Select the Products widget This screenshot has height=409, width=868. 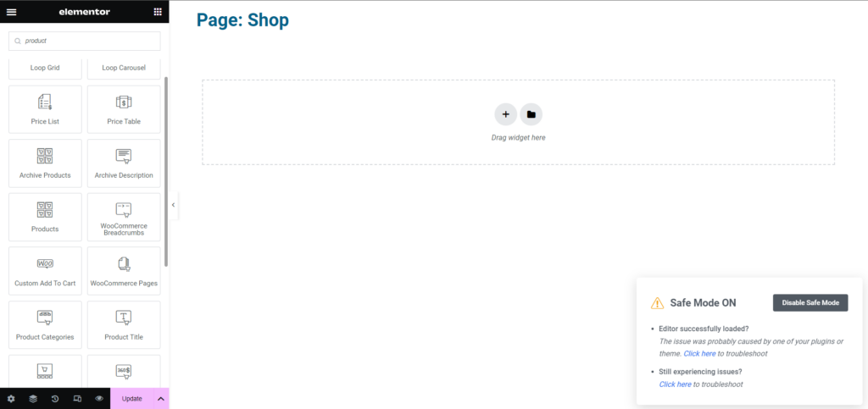coord(46,217)
